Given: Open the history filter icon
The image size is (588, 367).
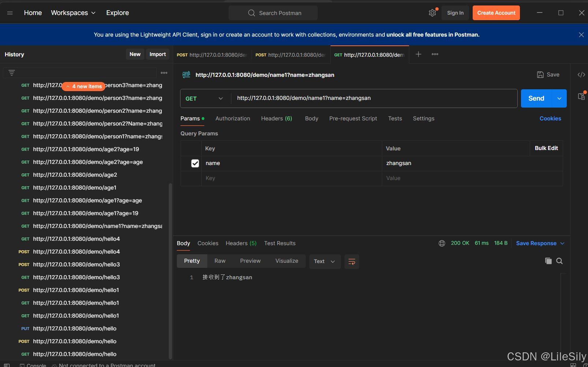Looking at the screenshot, I should [12, 73].
